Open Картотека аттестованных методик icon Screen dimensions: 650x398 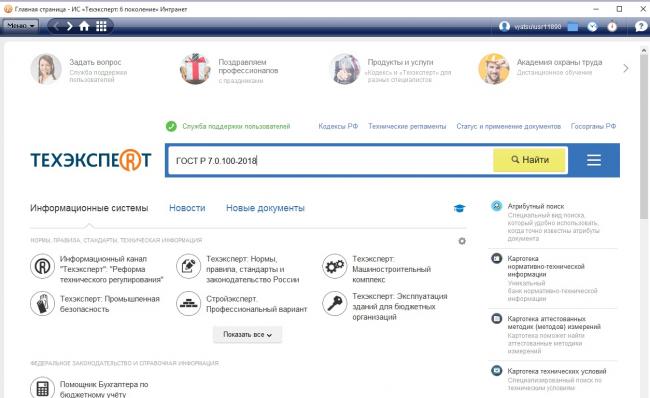click(x=497, y=318)
